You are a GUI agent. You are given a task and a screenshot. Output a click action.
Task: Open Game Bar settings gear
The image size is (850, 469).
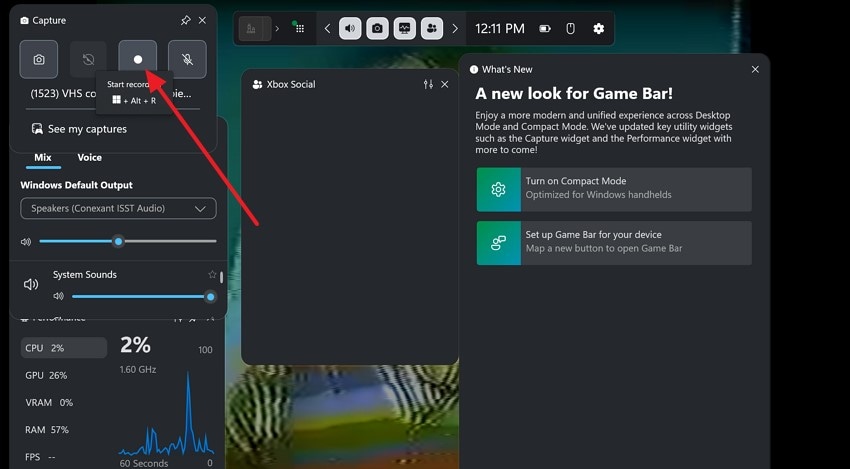(x=598, y=29)
